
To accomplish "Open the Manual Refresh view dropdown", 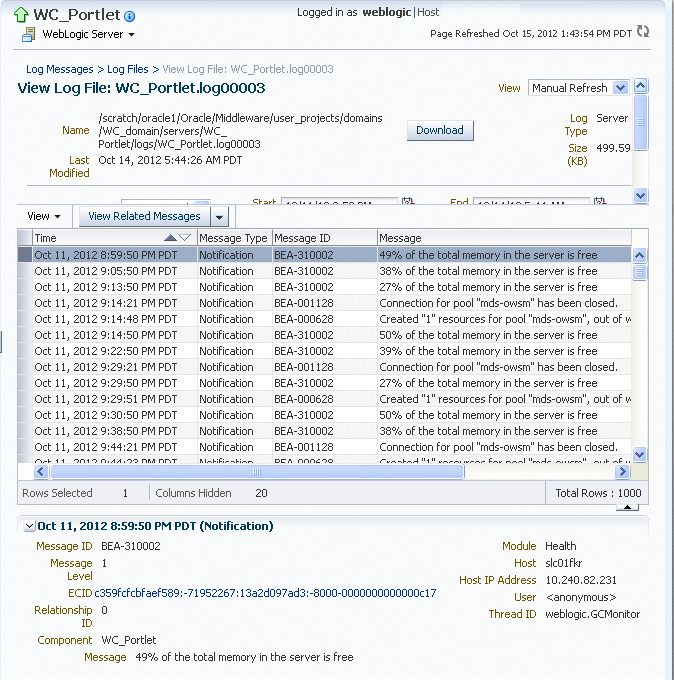I will click(578, 88).
